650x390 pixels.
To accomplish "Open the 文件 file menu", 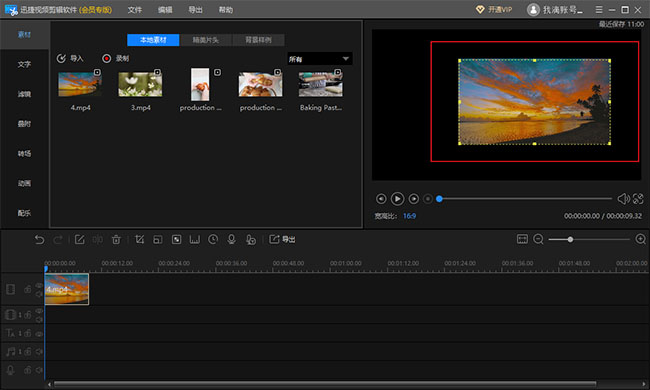I will 134,10.
